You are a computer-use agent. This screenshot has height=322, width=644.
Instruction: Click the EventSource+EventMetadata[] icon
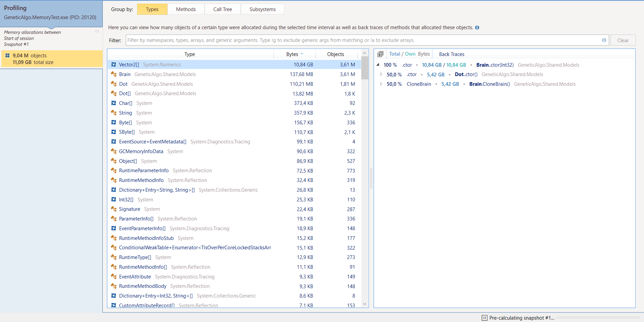coord(114,142)
